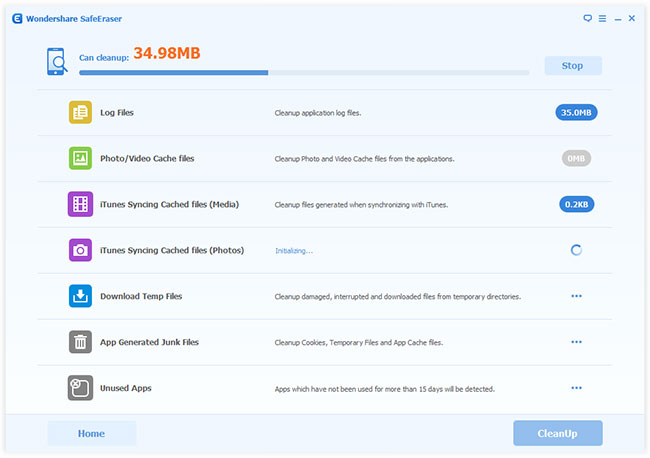
Task: Click the Wondershare SafeEraser logo icon
Action: pos(17,19)
